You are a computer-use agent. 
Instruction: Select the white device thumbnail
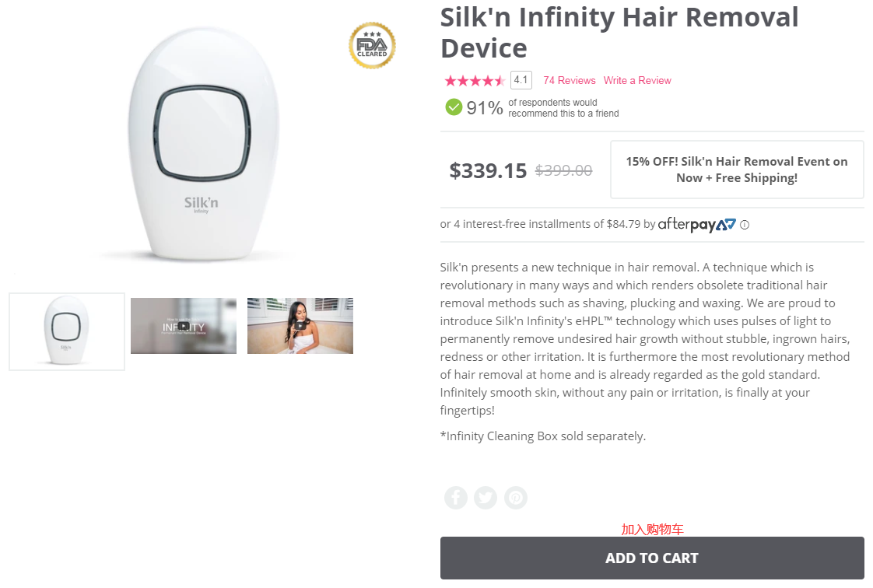[x=67, y=331]
